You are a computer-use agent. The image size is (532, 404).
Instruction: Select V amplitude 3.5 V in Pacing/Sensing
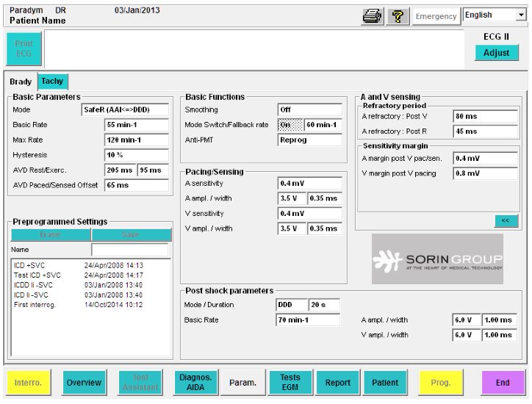tap(292, 228)
